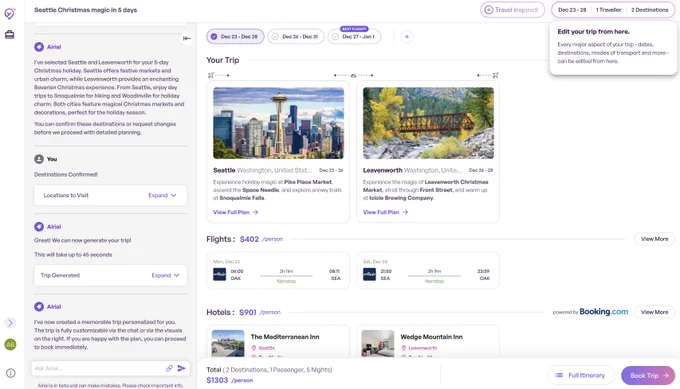Add another date option with plus icon
The width and height of the screenshot is (680, 389).
tap(407, 37)
